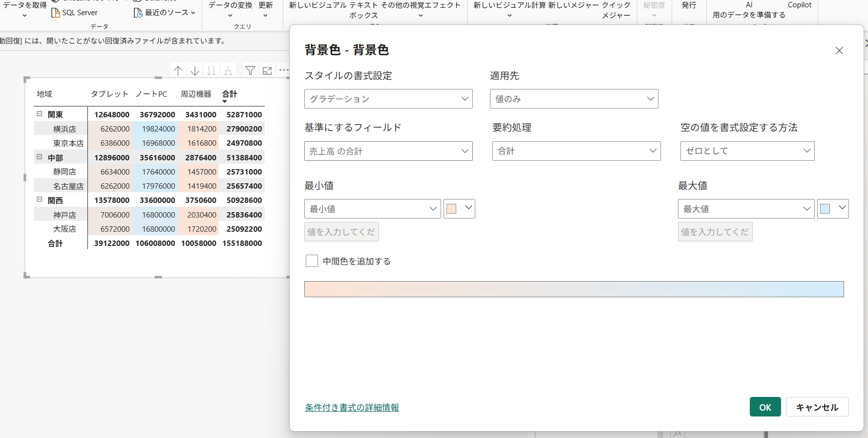
Task: Click the maximum value input field
Action: (x=715, y=232)
